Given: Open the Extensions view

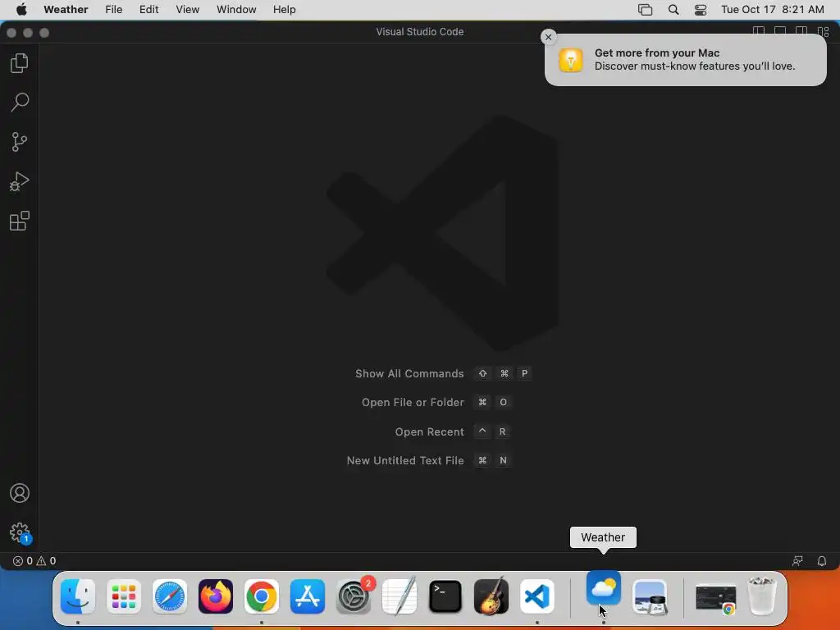Looking at the screenshot, I should [x=20, y=221].
